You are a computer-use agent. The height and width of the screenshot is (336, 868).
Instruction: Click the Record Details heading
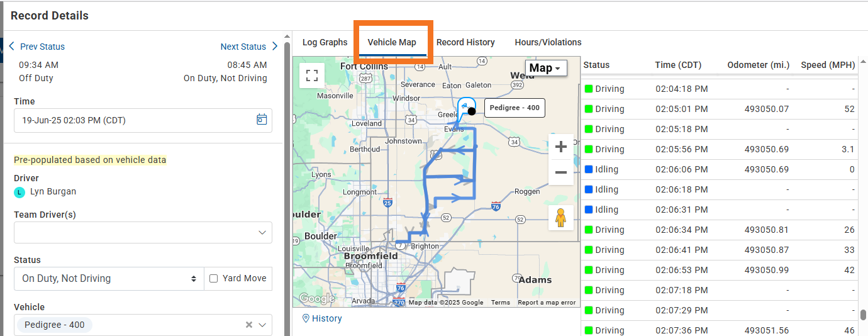[50, 16]
